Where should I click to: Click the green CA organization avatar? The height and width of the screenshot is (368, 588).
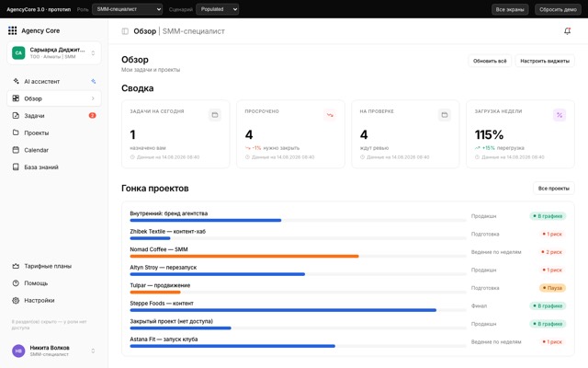[x=18, y=52]
